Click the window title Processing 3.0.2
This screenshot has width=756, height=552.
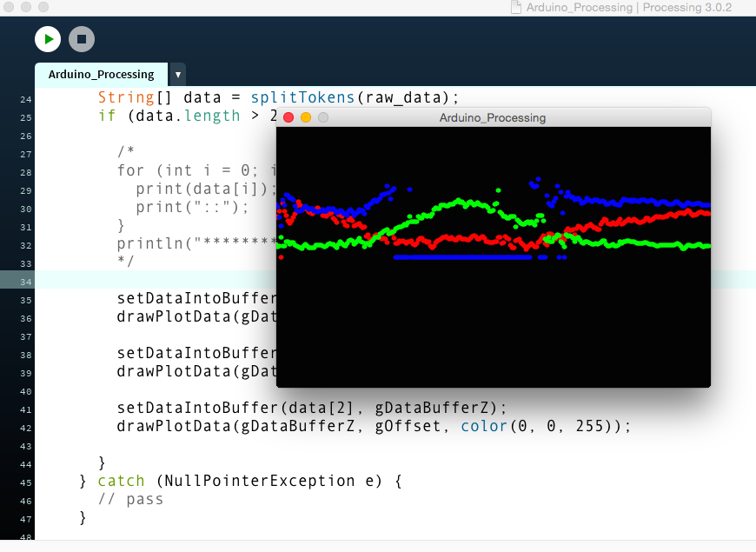pyautogui.click(x=687, y=7)
